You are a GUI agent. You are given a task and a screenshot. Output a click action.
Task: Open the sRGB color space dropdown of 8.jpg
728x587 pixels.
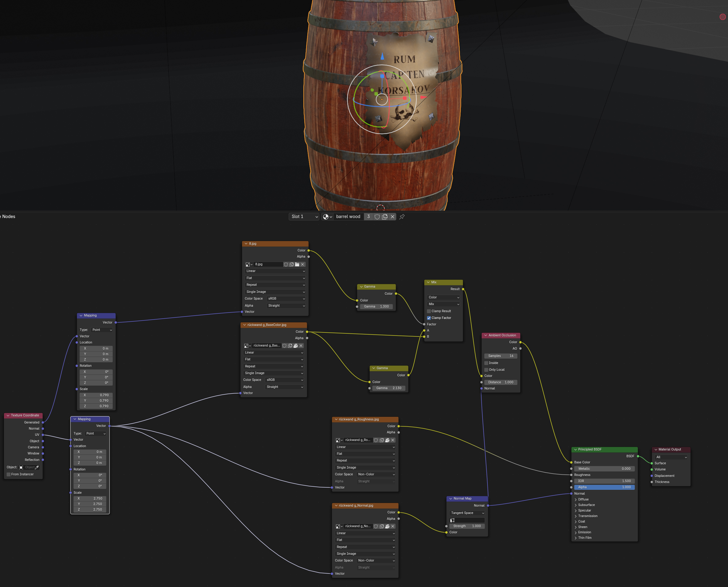click(x=286, y=299)
